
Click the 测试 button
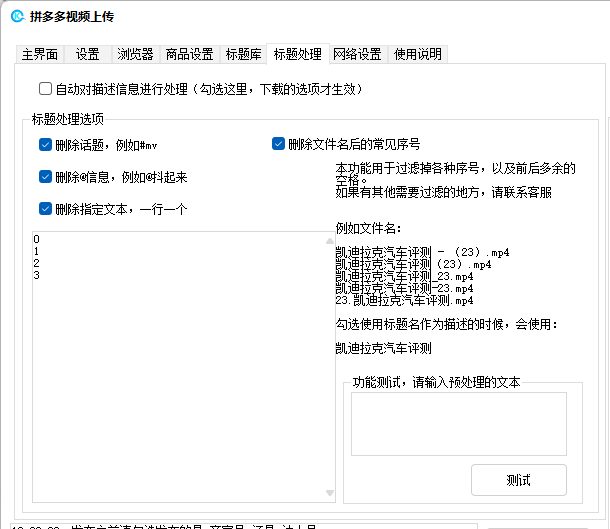tap(519, 480)
